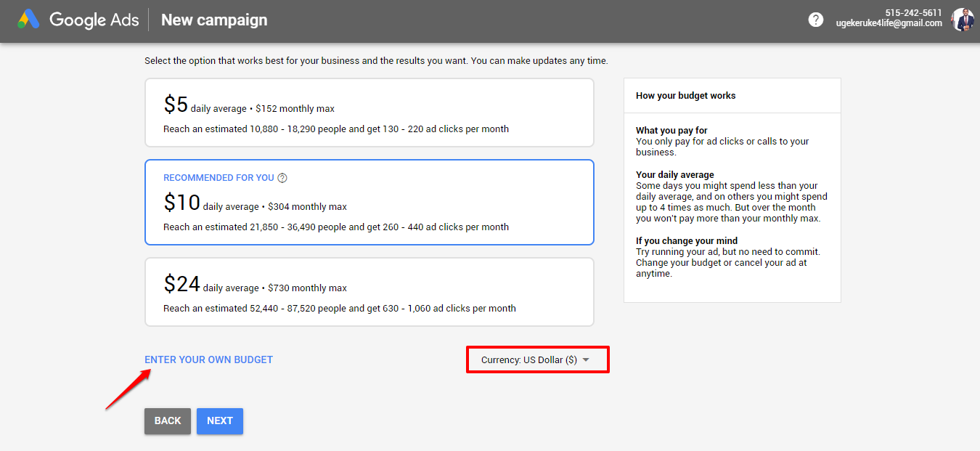Click the Google Ads logo icon

point(29,20)
